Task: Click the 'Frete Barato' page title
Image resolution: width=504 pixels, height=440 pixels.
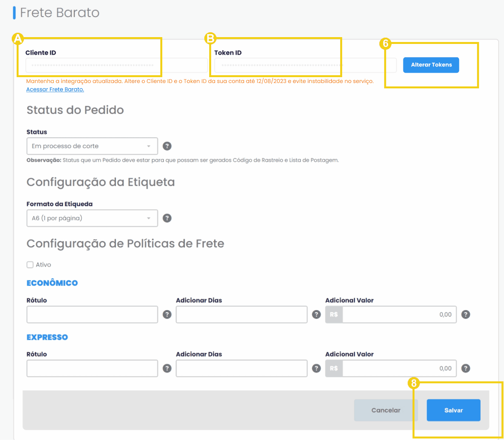Action: tap(60, 13)
